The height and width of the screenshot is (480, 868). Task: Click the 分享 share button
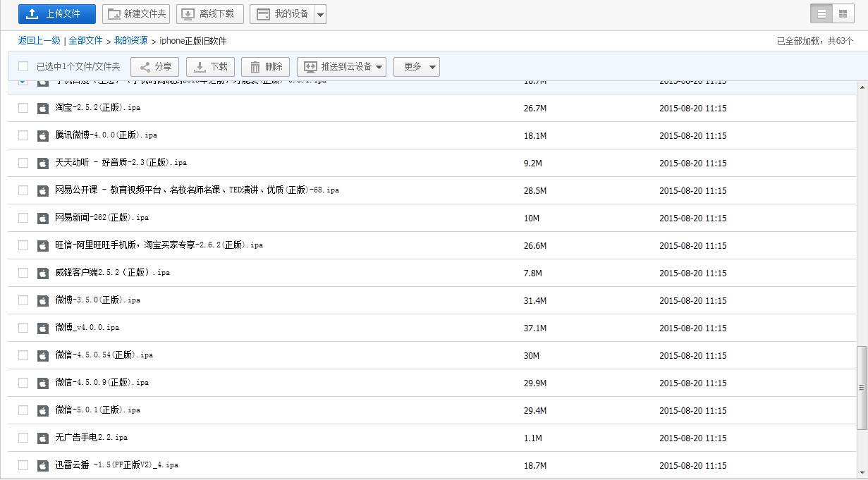click(x=155, y=67)
